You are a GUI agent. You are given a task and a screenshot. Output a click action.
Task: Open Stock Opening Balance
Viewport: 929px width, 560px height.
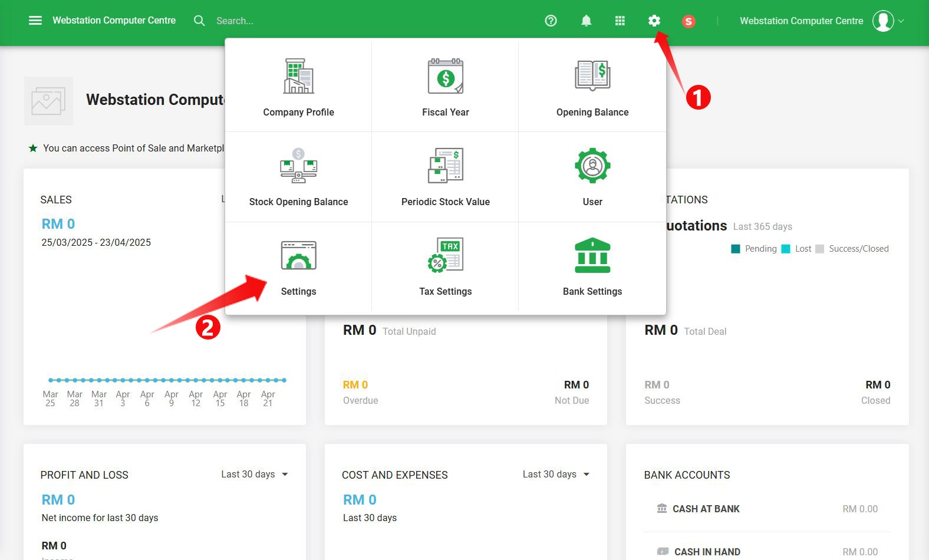(x=298, y=177)
